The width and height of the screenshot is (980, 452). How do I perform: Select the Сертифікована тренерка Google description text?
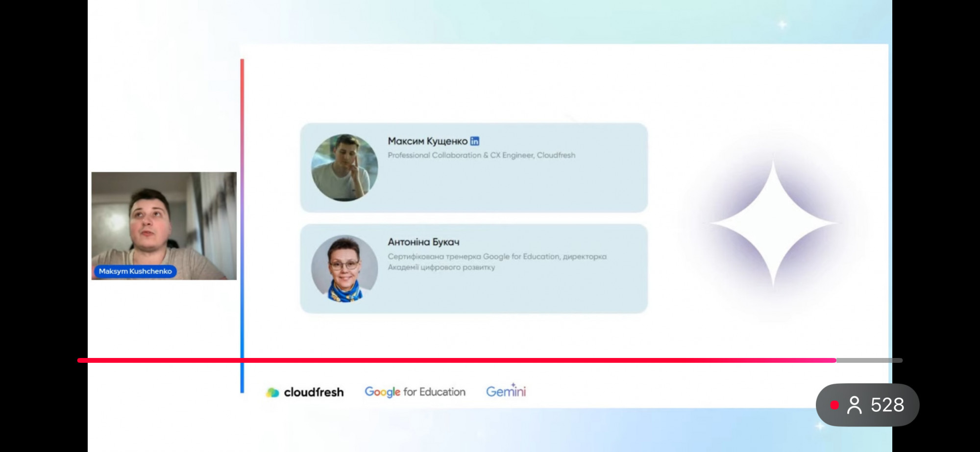[497, 262]
